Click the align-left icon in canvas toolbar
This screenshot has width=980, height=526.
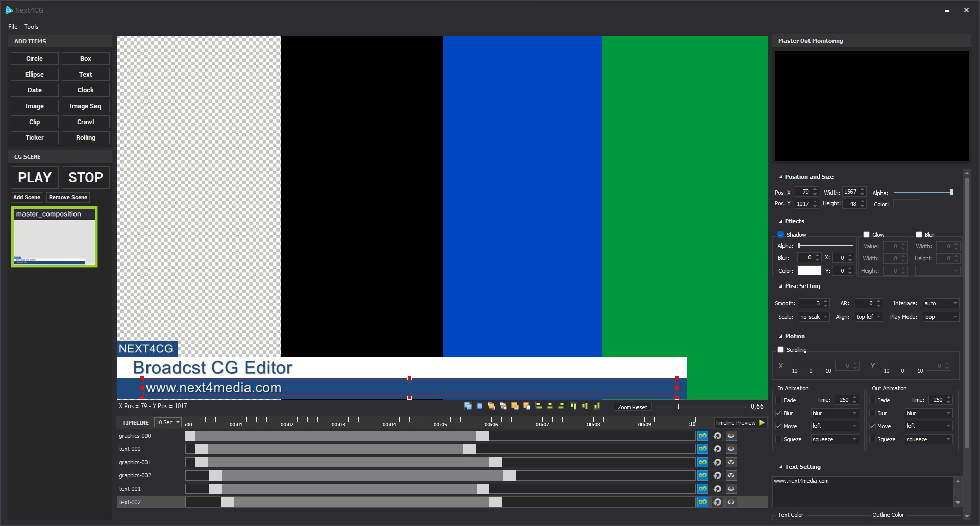(x=538, y=407)
